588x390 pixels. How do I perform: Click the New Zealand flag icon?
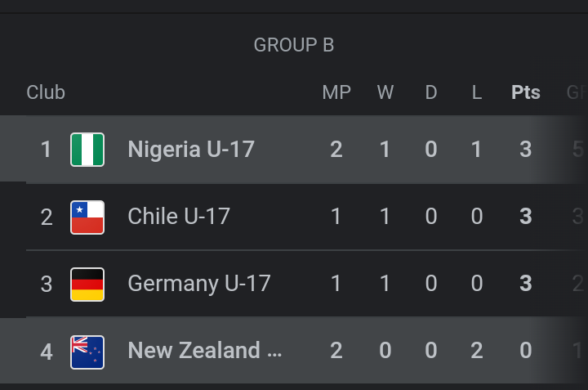click(87, 351)
